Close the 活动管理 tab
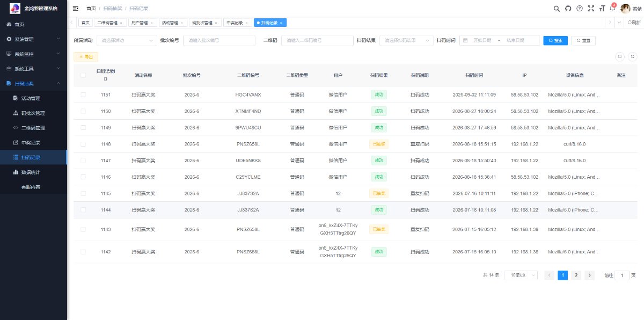This screenshot has width=644, height=320. click(x=181, y=23)
